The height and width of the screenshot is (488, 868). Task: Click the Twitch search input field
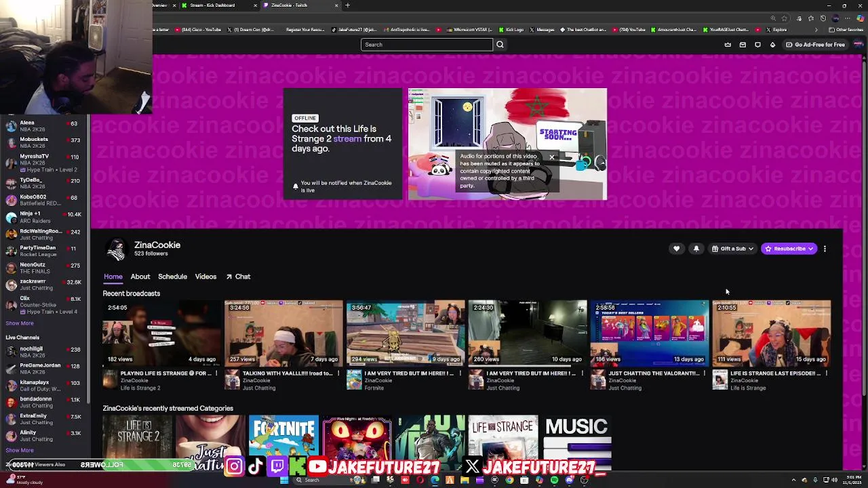pyautogui.click(x=427, y=45)
